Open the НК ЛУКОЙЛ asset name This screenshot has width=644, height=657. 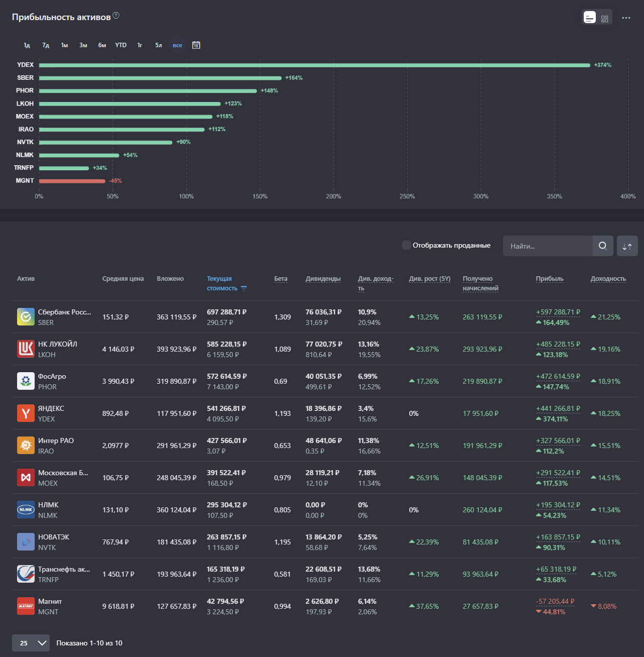tap(58, 344)
